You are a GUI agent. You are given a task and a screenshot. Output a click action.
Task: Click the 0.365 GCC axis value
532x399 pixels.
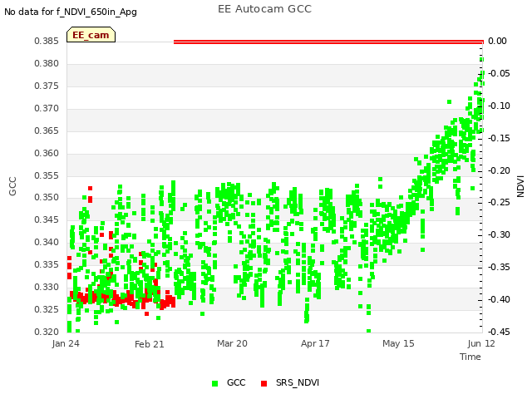[x=47, y=131]
